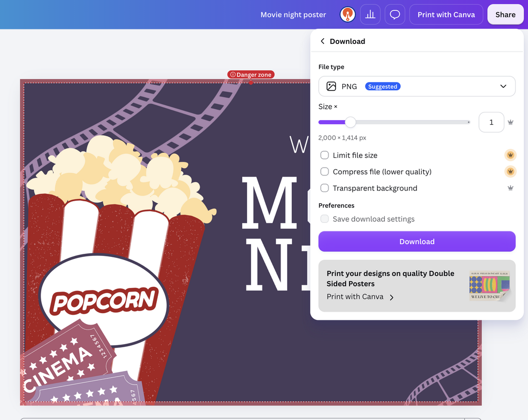Open the comments speech bubble icon

394,14
